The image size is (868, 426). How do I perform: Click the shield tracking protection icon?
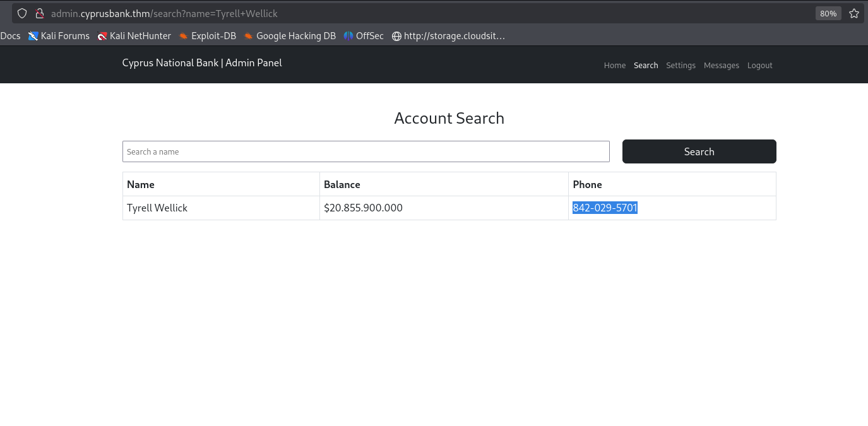22,13
